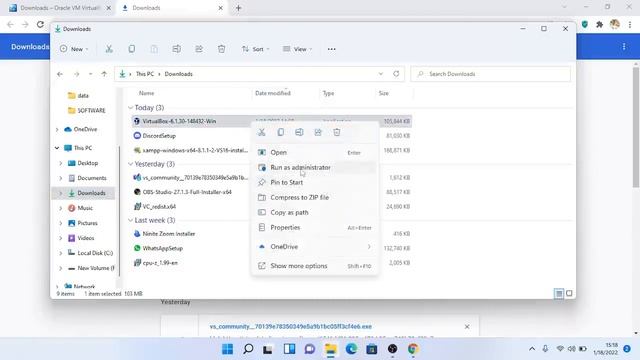Image resolution: width=640 pixels, height=360 pixels.
Task: Switch to details view layout icon
Action: click(559, 293)
